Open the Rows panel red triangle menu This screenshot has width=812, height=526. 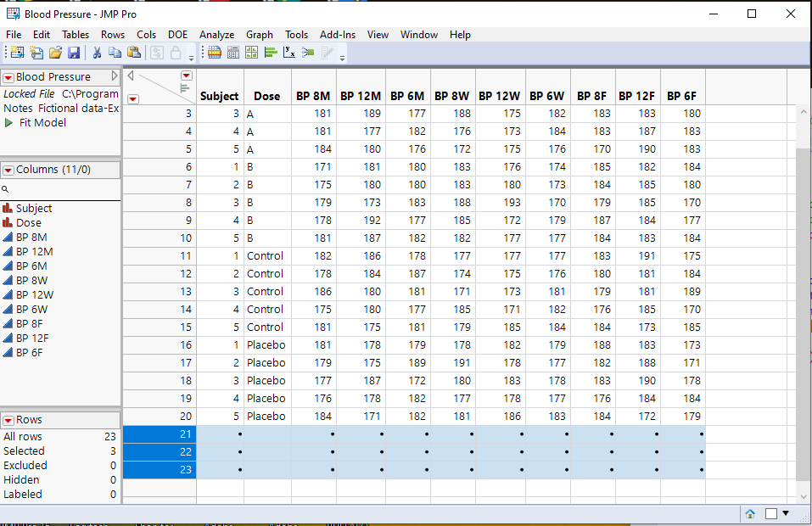tap(10, 418)
